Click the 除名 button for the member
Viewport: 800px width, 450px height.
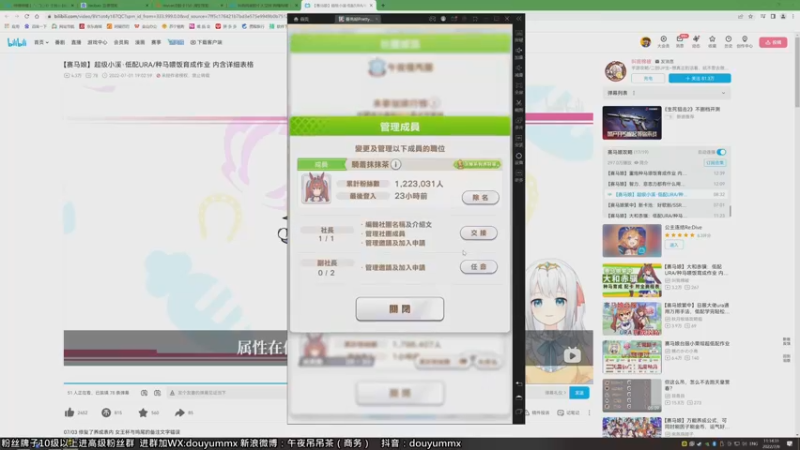tap(480, 197)
